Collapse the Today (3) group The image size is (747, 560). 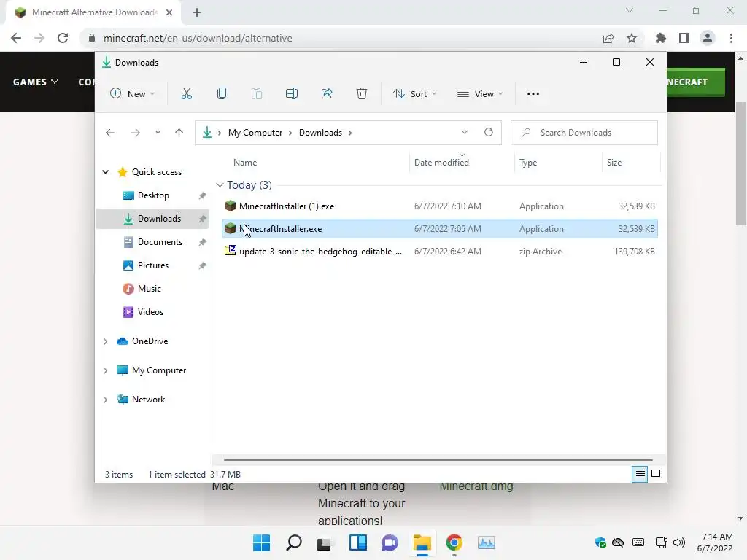pyautogui.click(x=220, y=184)
